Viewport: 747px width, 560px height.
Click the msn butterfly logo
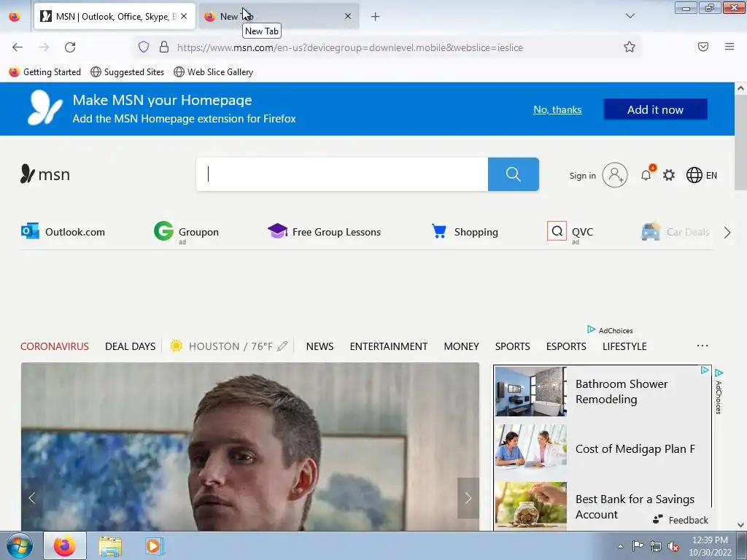coord(45,174)
